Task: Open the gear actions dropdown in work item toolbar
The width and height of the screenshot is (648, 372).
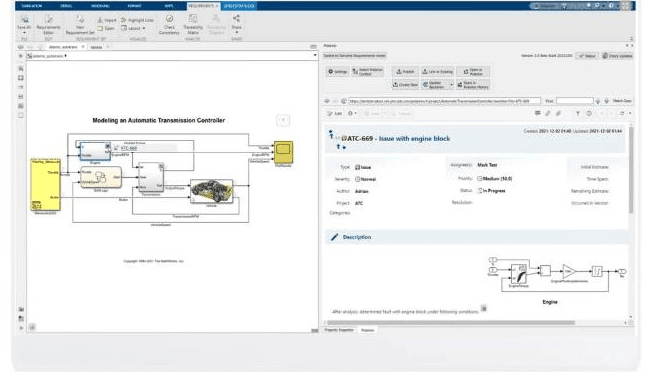Action: [352, 113]
